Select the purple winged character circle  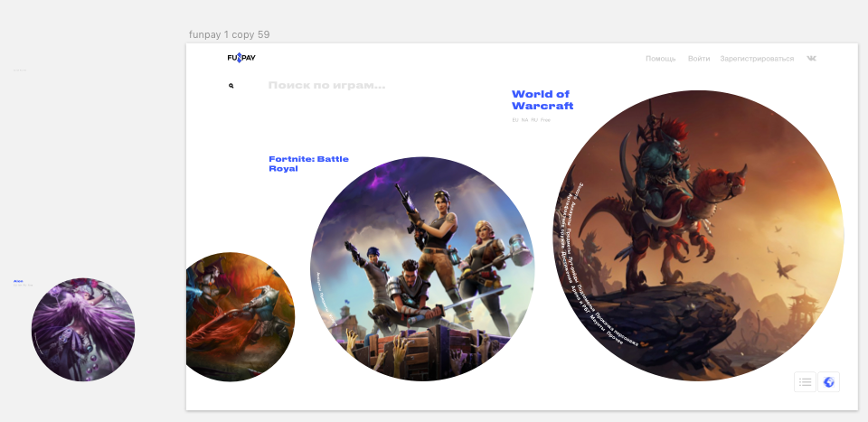83,329
